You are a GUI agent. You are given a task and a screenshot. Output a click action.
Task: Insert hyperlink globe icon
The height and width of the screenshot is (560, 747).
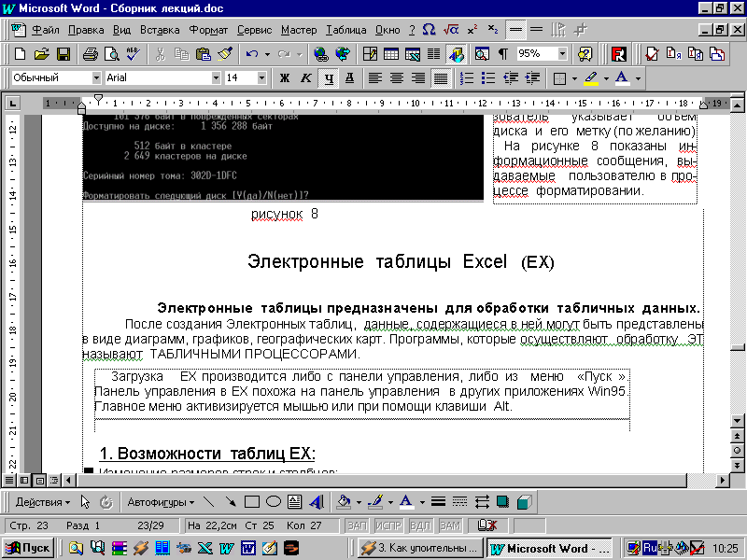coord(321,54)
